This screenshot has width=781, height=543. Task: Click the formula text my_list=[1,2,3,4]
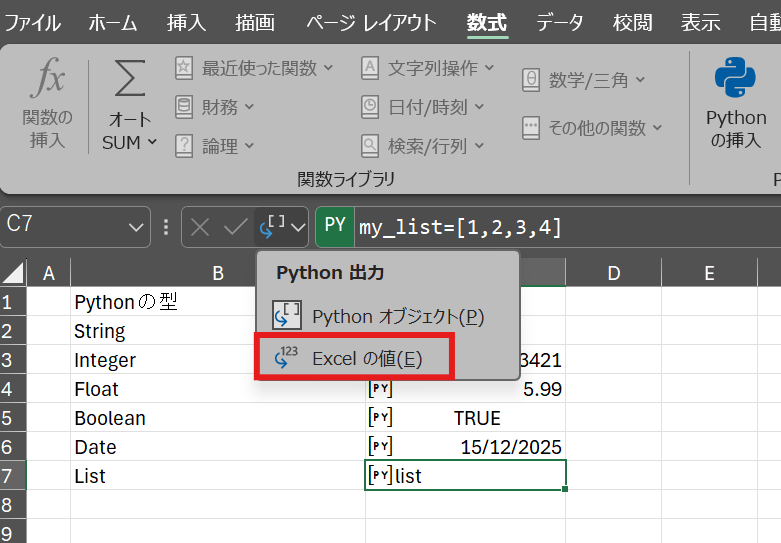coord(460,227)
